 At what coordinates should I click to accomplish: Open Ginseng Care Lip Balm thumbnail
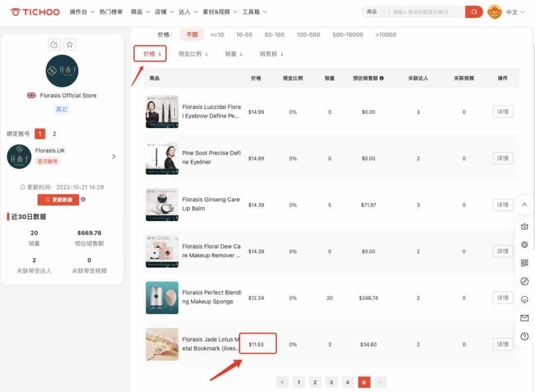point(162,205)
